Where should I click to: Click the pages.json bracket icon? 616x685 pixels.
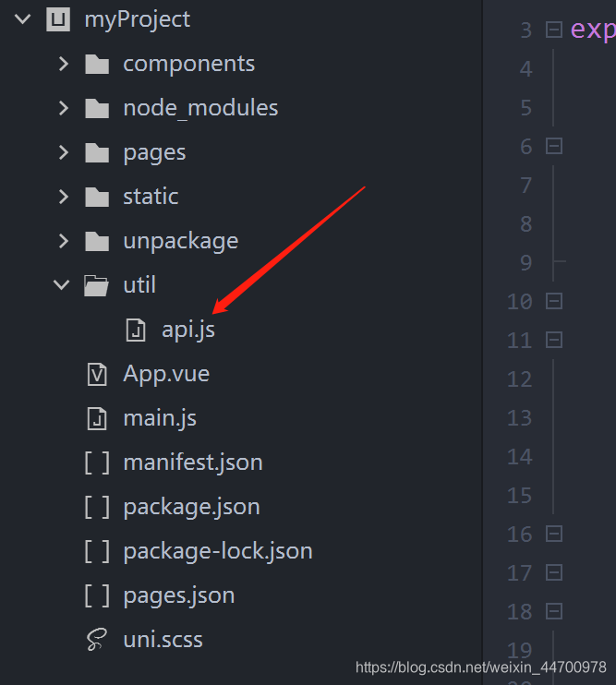click(97, 595)
